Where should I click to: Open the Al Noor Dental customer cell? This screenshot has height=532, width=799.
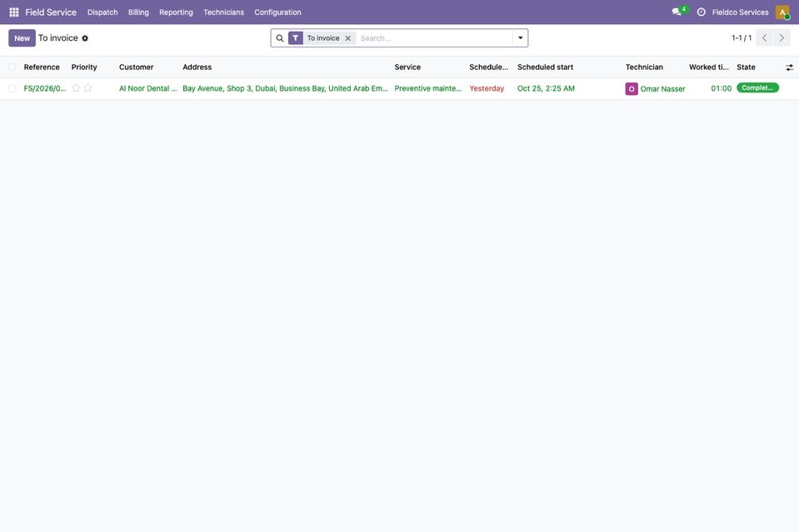[147, 88]
